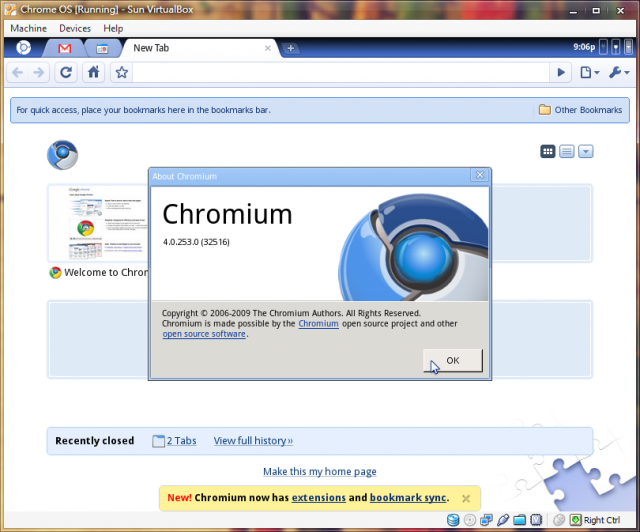
Task: Click the Right Ctrl host key indicator
Action: (x=596, y=520)
